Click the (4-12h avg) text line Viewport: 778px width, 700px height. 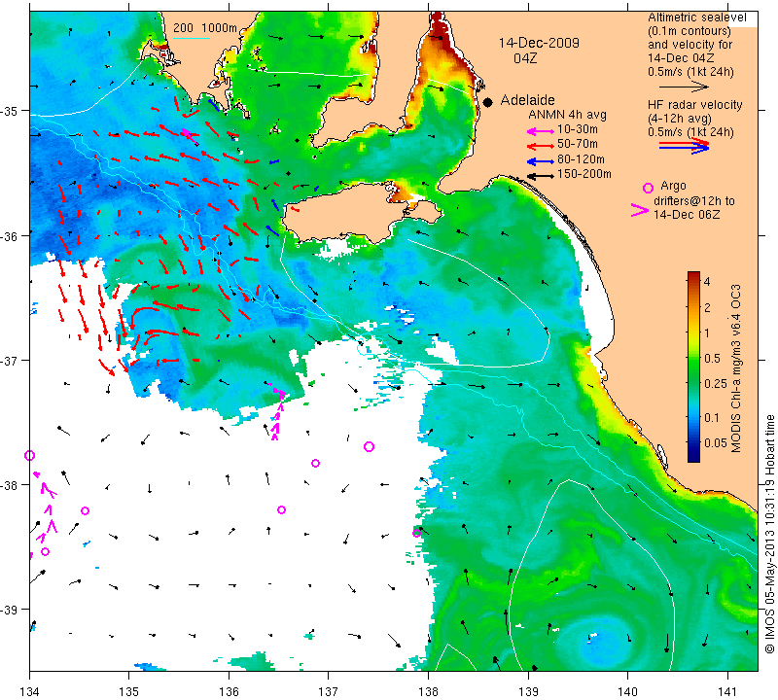pyautogui.click(x=680, y=119)
